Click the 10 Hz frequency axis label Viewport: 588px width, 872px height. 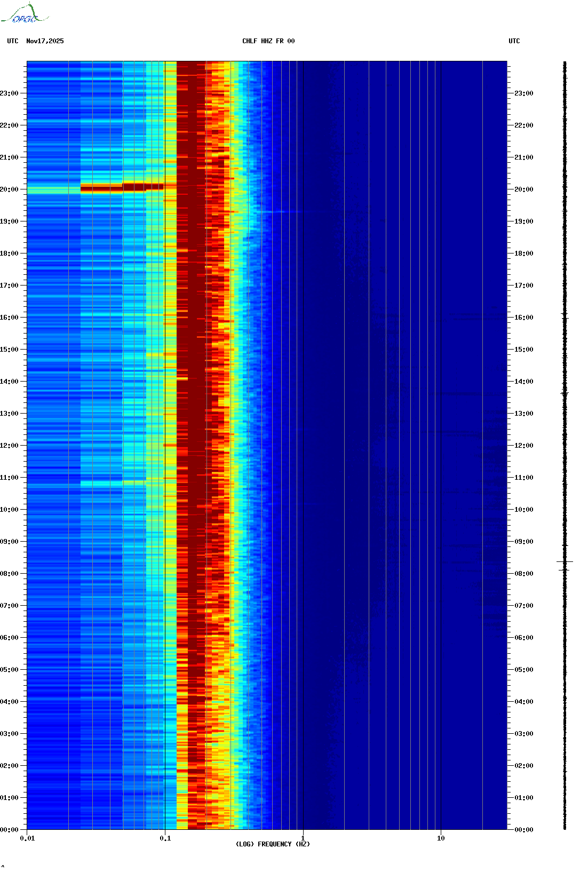pyautogui.click(x=441, y=838)
